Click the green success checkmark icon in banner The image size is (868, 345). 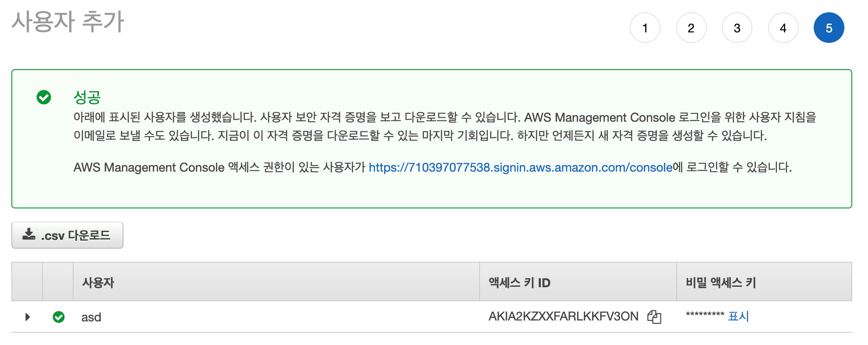point(44,97)
